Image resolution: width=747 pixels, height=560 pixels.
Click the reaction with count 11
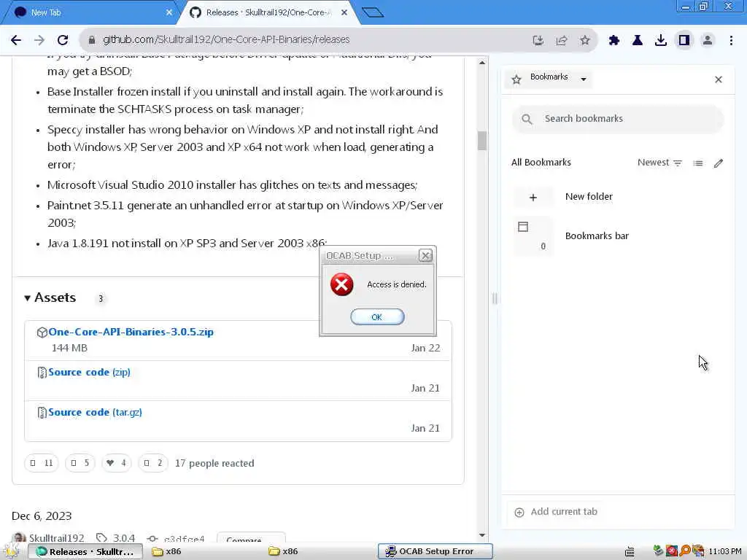coord(42,463)
